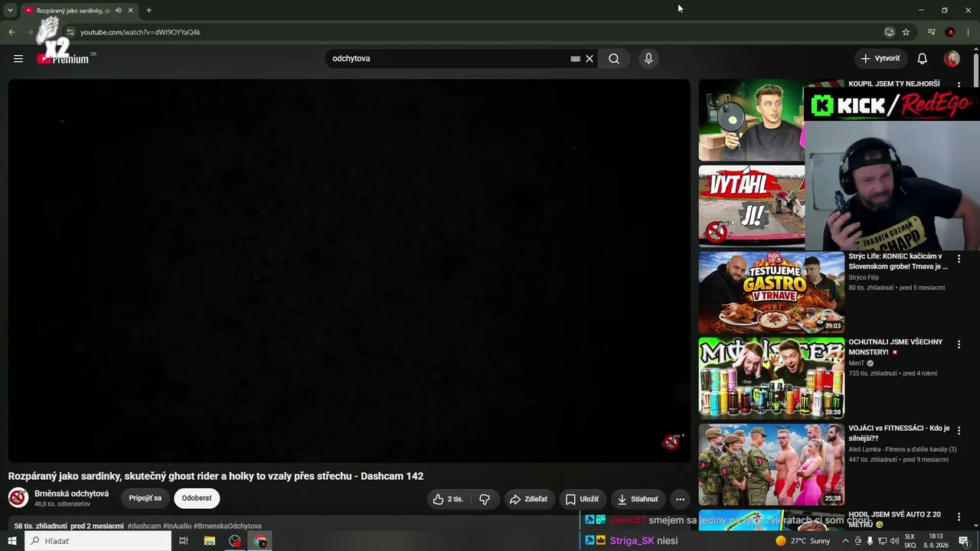This screenshot has width=980, height=551.
Task: Open Chrome's media controls icon
Action: coord(931,32)
